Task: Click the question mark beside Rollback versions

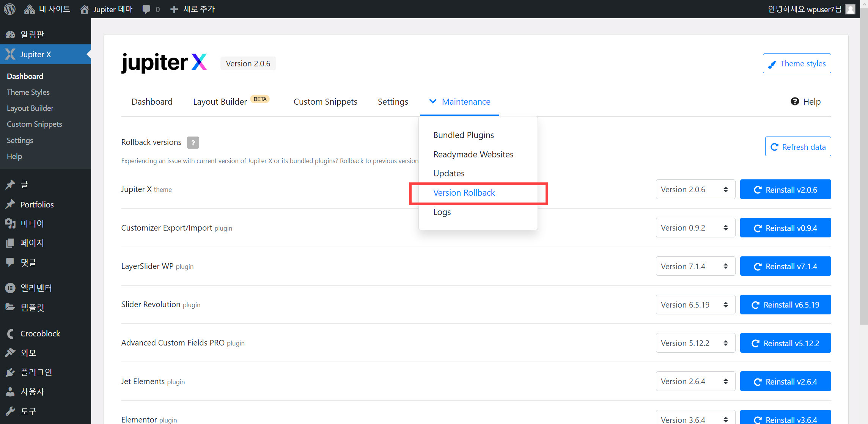Action: click(193, 143)
